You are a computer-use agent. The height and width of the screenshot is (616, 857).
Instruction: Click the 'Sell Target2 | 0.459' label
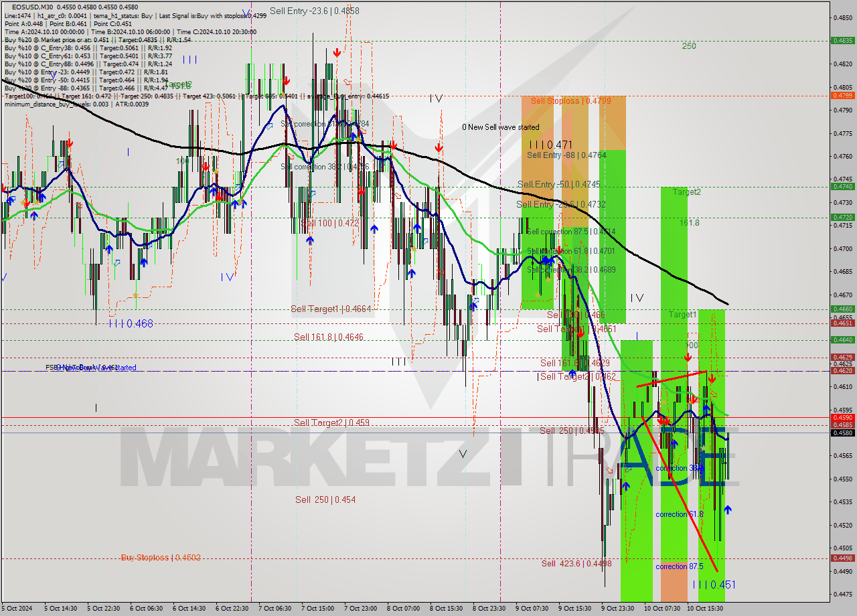point(331,422)
